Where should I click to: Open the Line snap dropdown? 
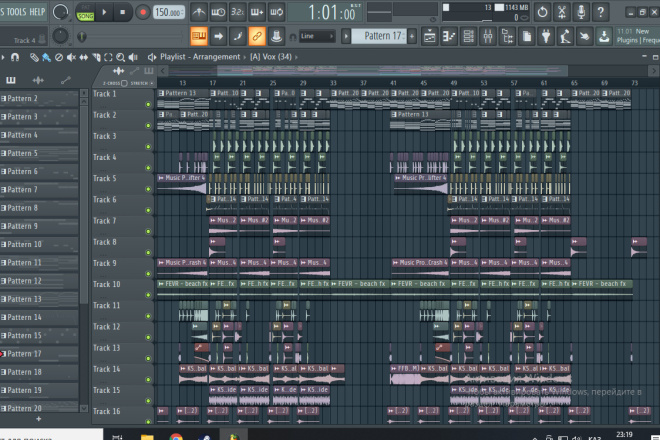(x=317, y=36)
